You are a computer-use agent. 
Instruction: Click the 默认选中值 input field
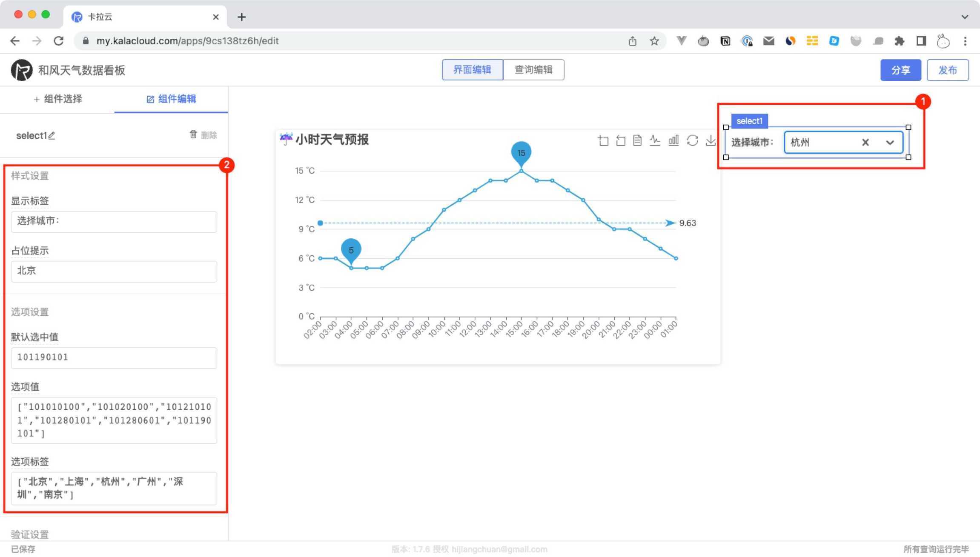[x=114, y=357]
